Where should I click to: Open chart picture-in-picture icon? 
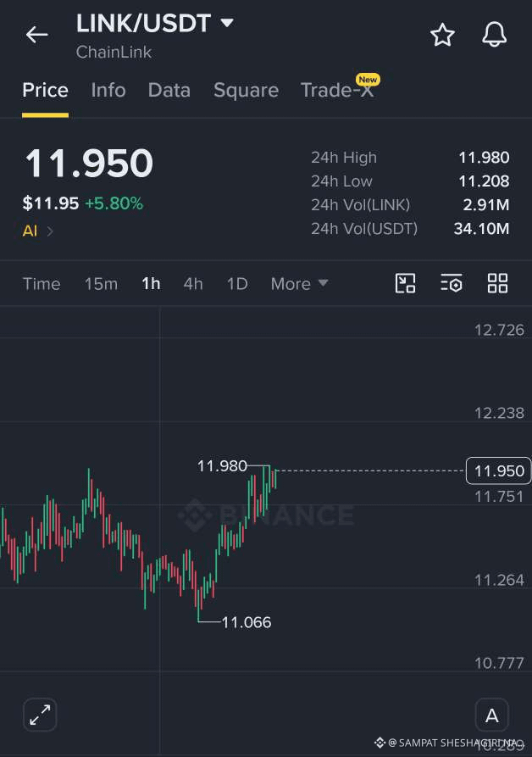pos(405,283)
